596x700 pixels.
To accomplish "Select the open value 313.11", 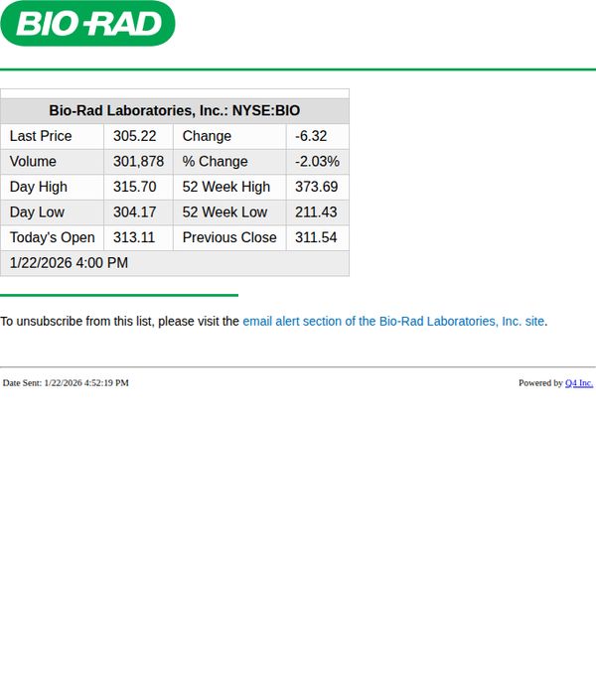I will [x=134, y=237].
